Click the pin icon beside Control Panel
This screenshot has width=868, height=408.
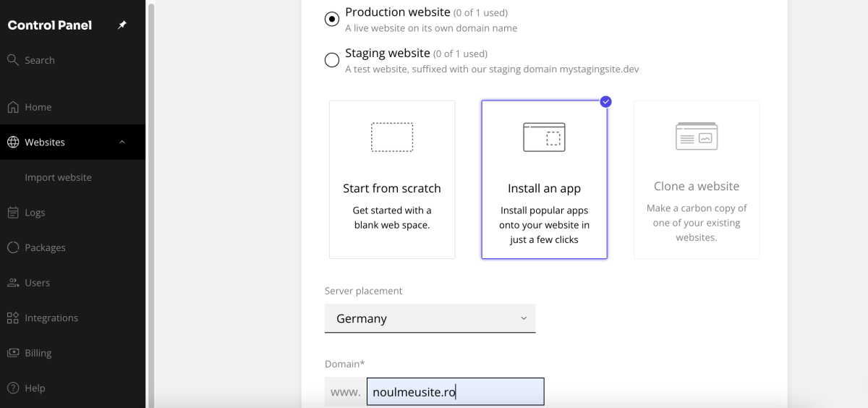[122, 25]
